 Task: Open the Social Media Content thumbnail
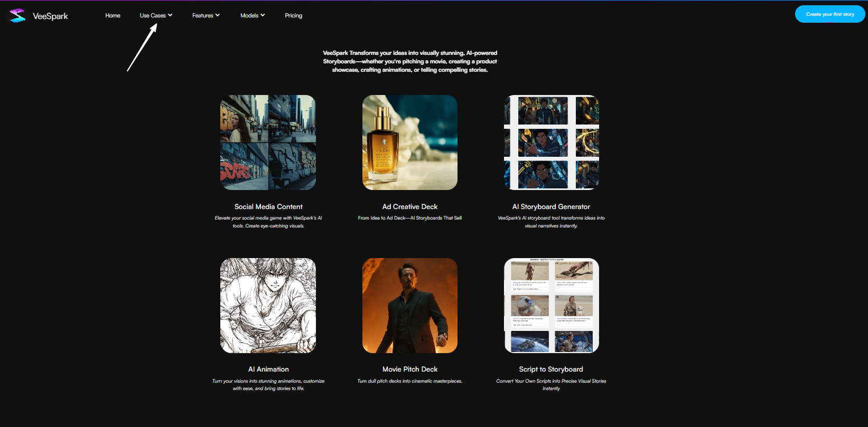(x=268, y=143)
